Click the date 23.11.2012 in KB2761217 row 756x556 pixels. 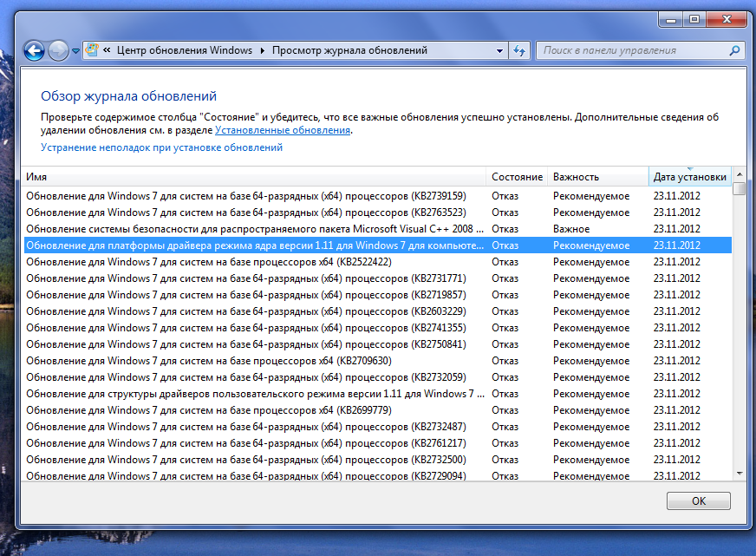[676, 443]
